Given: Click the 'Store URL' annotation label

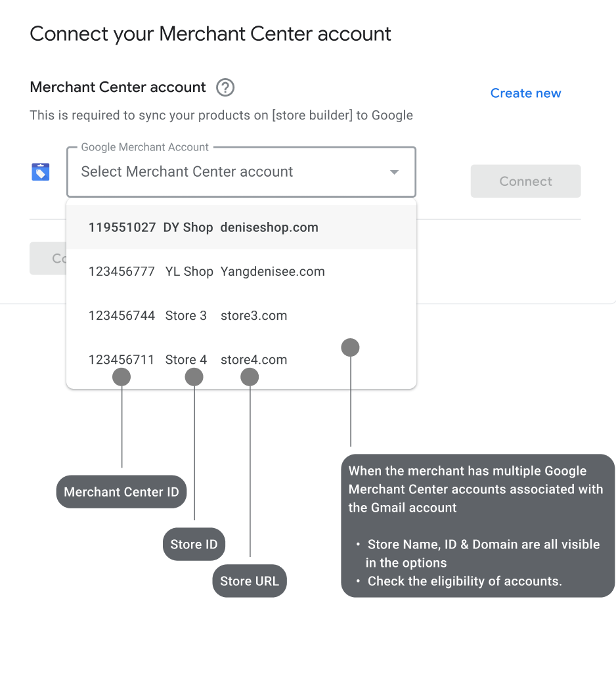Looking at the screenshot, I should pos(250,581).
